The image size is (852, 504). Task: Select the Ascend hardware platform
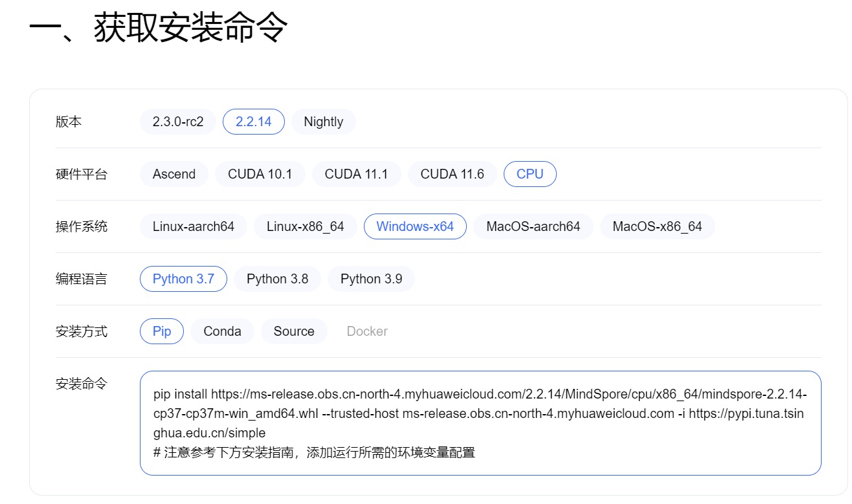tap(174, 173)
